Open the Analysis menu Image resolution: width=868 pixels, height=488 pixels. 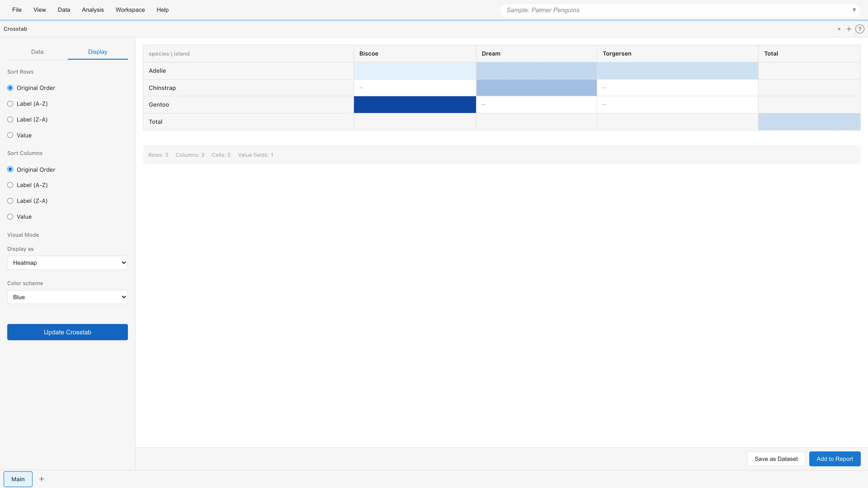(x=93, y=10)
